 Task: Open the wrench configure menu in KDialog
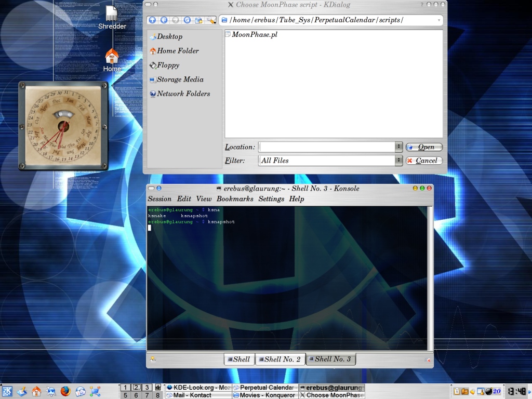coord(210,20)
